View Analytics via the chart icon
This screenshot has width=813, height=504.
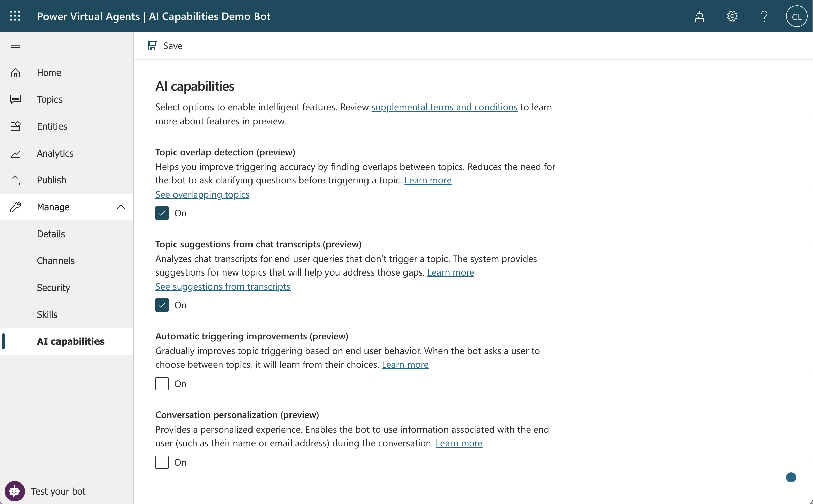point(15,153)
